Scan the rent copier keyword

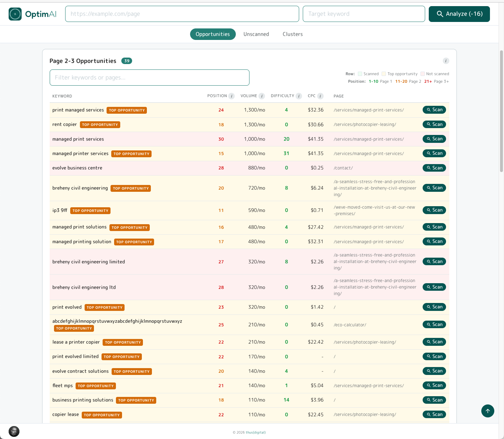[434, 125]
